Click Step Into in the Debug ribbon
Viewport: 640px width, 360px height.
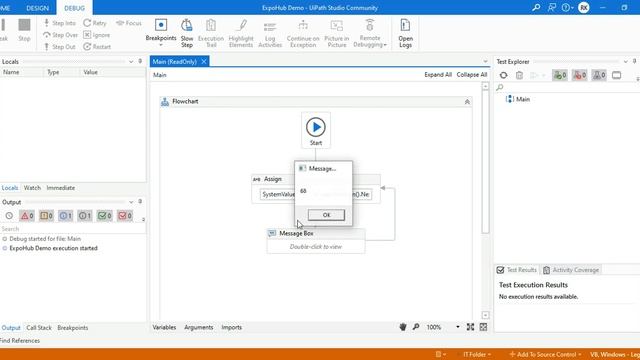coord(60,23)
